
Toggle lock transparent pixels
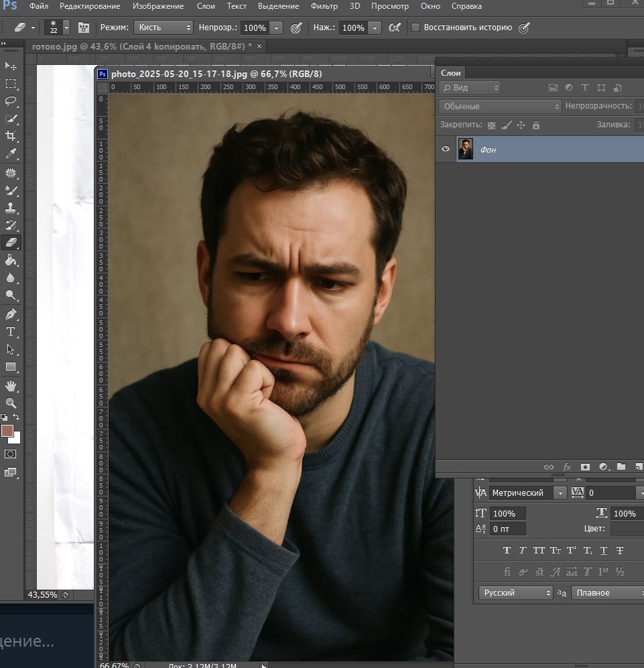click(491, 125)
